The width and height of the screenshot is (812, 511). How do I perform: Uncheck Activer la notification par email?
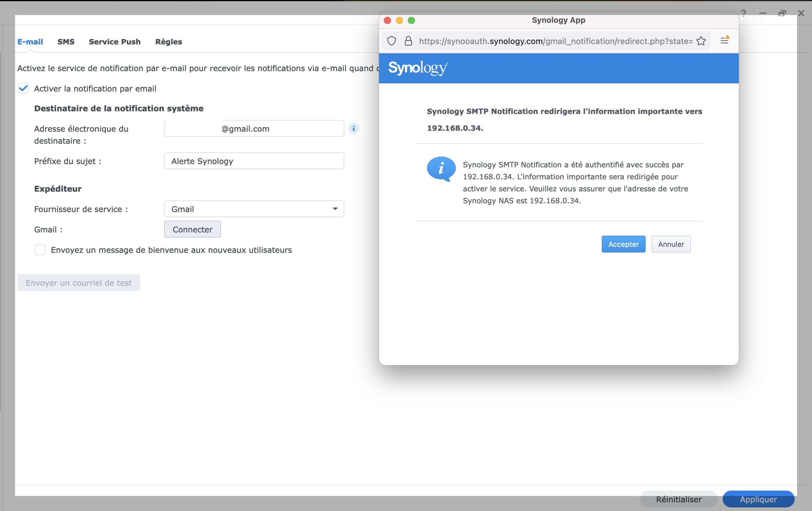pyautogui.click(x=23, y=88)
